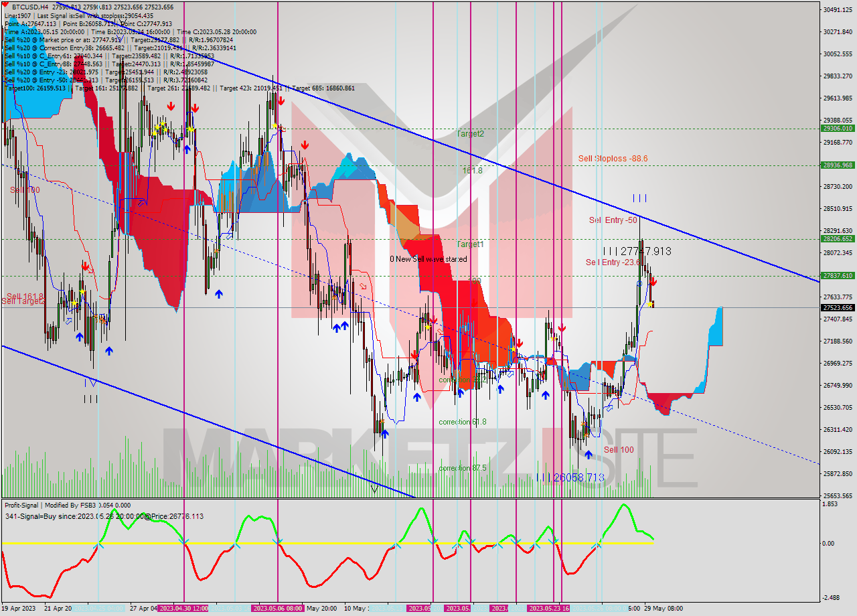The height and width of the screenshot is (616, 857).
Task: Click the BTCUSD,H4 chart symbol title
Action: pyautogui.click(x=29, y=7)
